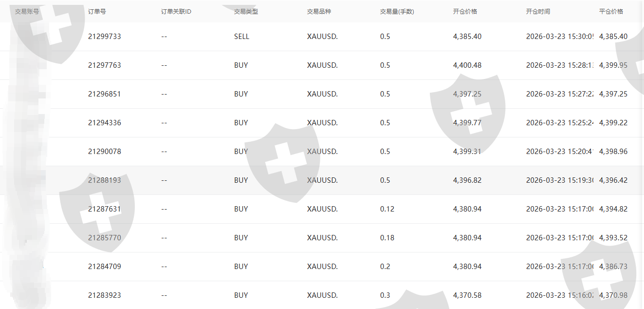Click the 4,400.48 opening price

(x=467, y=65)
